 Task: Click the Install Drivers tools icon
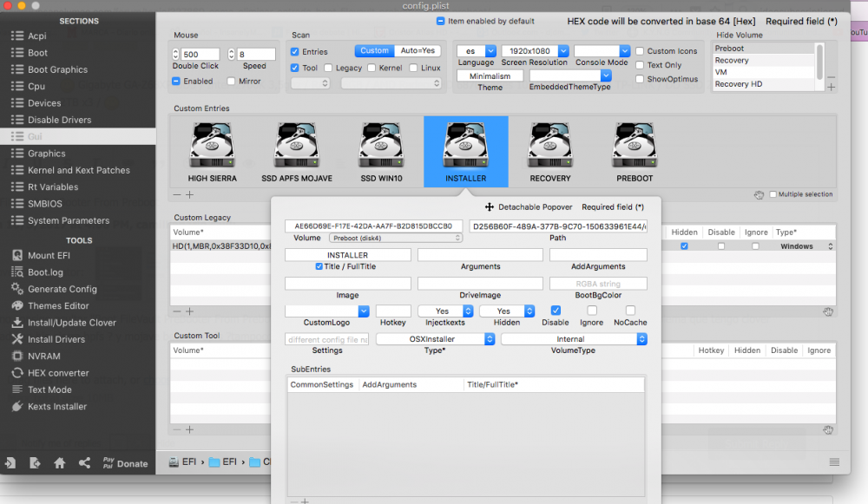[x=17, y=339]
